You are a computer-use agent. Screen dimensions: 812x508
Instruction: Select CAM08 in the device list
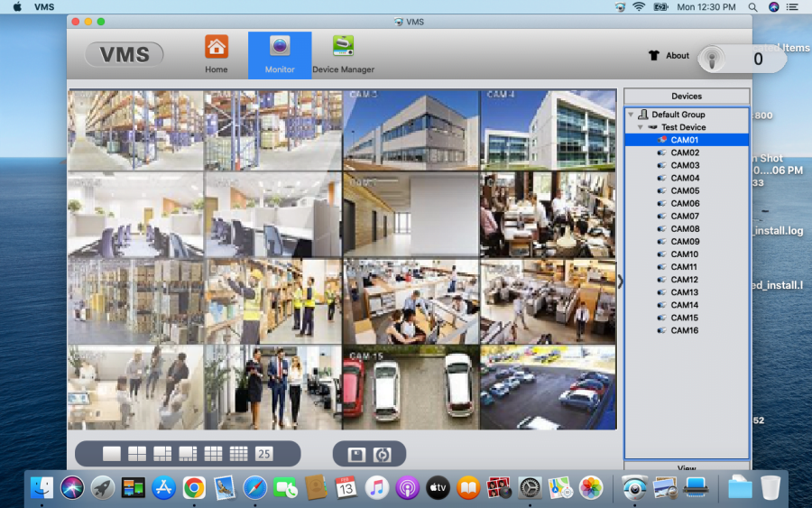pyautogui.click(x=685, y=229)
